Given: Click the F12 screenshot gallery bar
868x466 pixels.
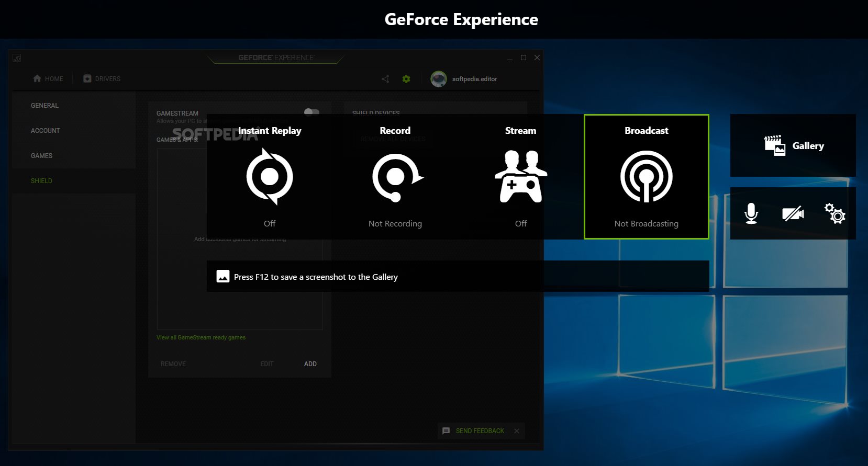Looking at the screenshot, I should 458,276.
